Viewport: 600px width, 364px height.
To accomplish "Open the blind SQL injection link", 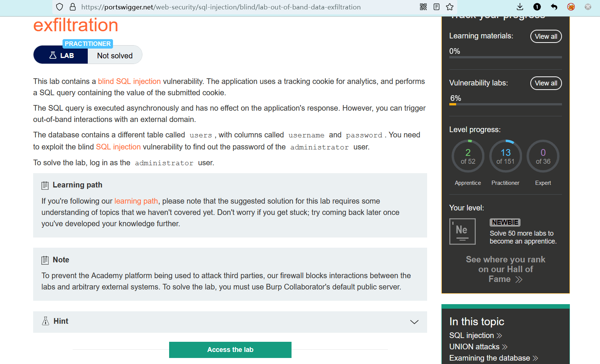I will pos(129,81).
